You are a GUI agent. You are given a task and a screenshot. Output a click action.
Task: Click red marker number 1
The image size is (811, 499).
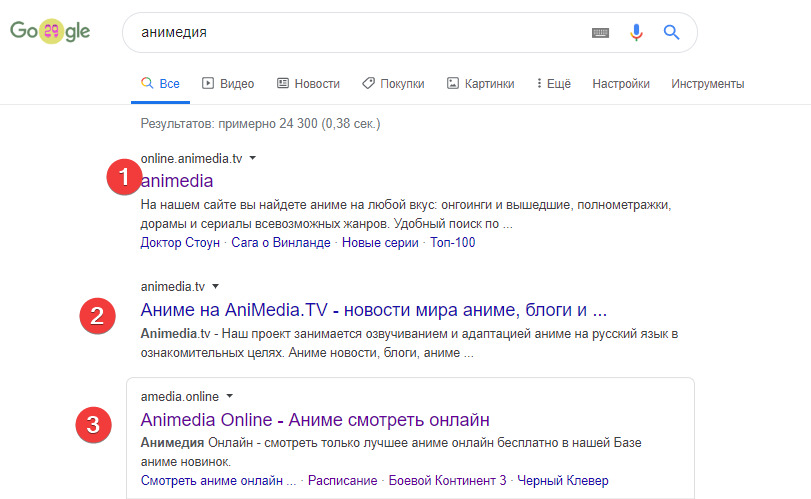tap(122, 179)
